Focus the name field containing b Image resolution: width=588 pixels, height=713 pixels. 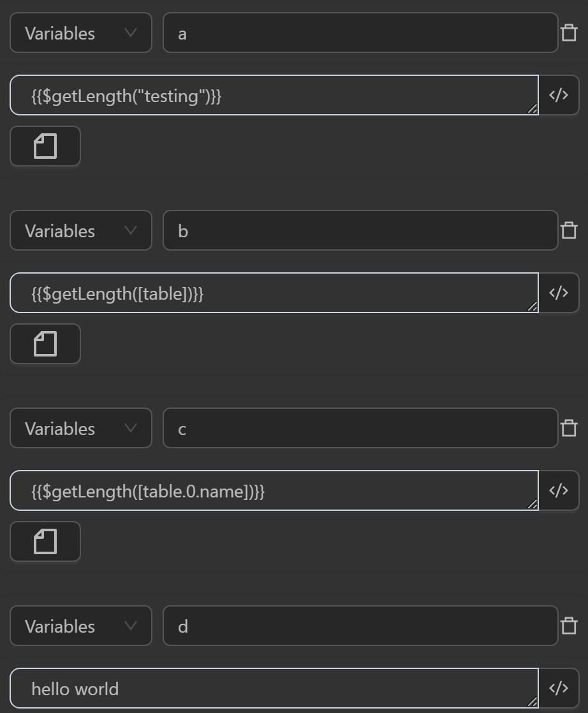coord(360,230)
